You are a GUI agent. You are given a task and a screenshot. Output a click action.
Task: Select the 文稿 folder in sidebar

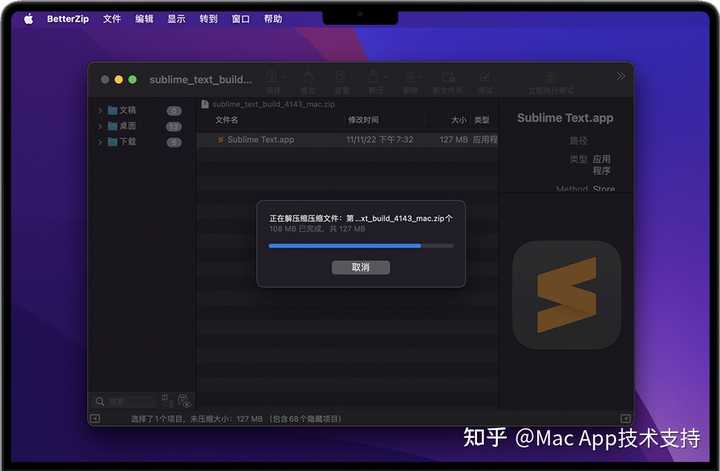click(122, 110)
